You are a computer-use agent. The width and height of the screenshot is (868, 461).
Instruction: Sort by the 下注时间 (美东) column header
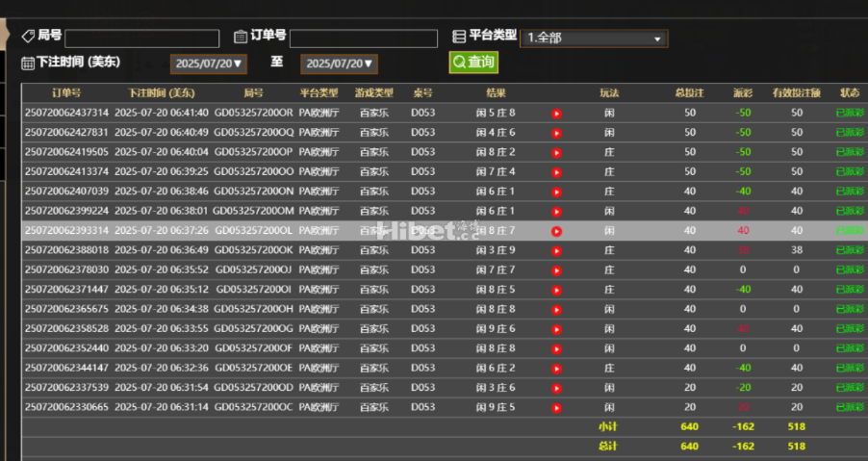click(x=161, y=93)
